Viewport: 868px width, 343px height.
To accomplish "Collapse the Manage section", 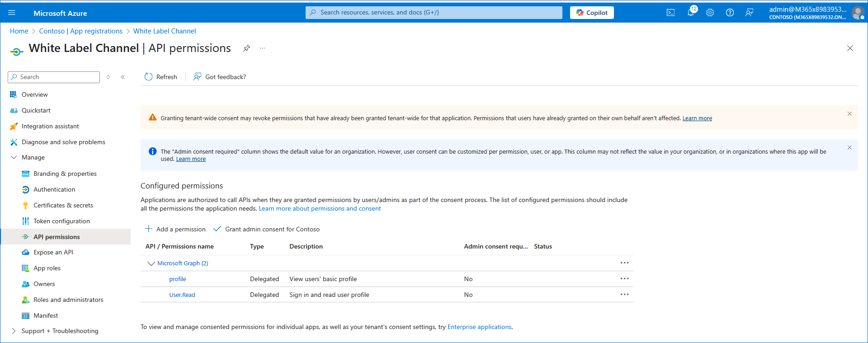I will tap(14, 157).
